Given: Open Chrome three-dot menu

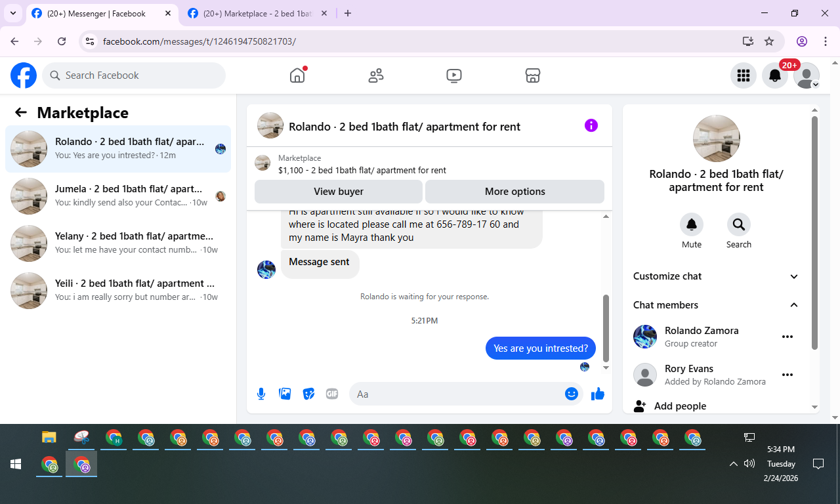Looking at the screenshot, I should coord(826,41).
